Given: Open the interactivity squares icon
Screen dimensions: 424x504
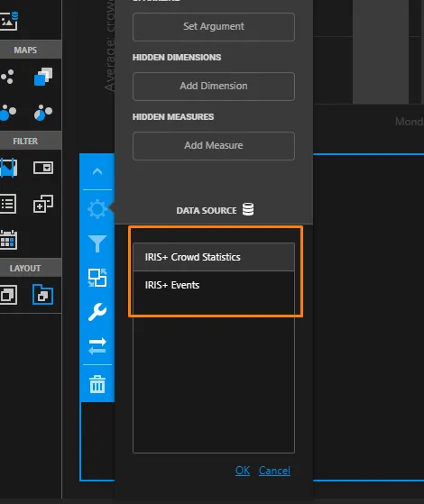Looking at the screenshot, I should coord(97,278).
